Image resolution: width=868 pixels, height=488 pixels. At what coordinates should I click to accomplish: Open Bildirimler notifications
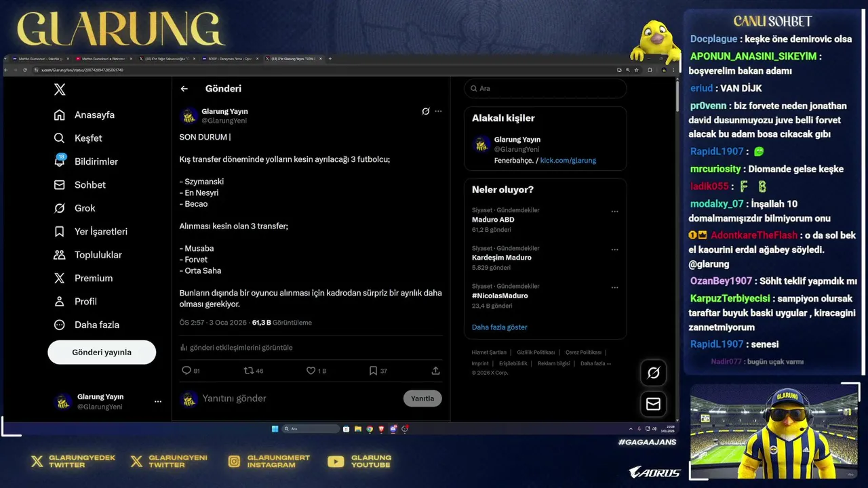pos(85,161)
